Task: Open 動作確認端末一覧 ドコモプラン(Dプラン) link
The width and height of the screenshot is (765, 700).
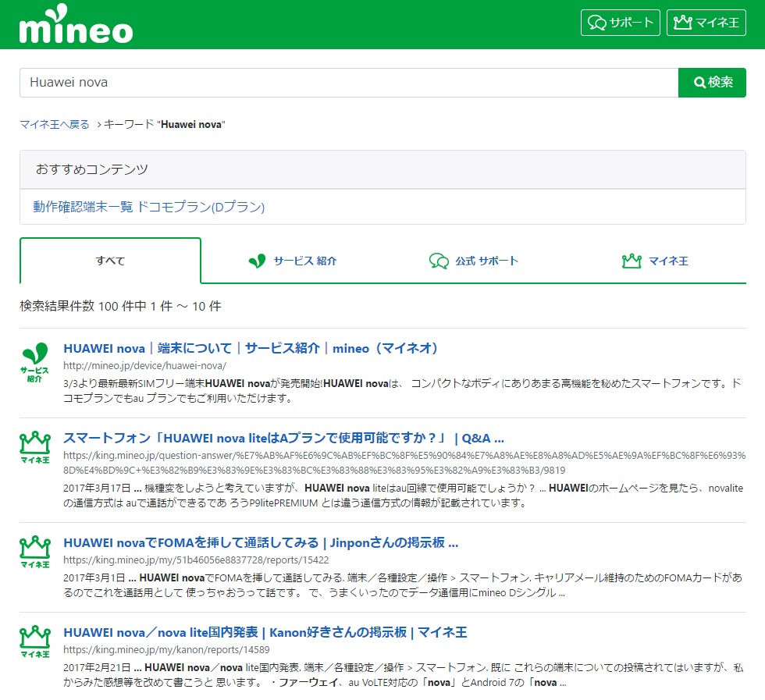Action: pyautogui.click(x=148, y=207)
